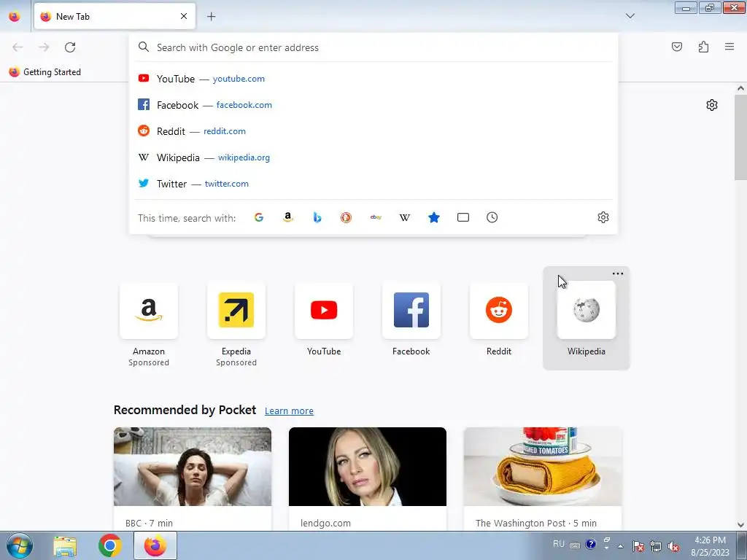Image resolution: width=747 pixels, height=560 pixels.
Task: Click the muted volume tray icon
Action: point(673,546)
